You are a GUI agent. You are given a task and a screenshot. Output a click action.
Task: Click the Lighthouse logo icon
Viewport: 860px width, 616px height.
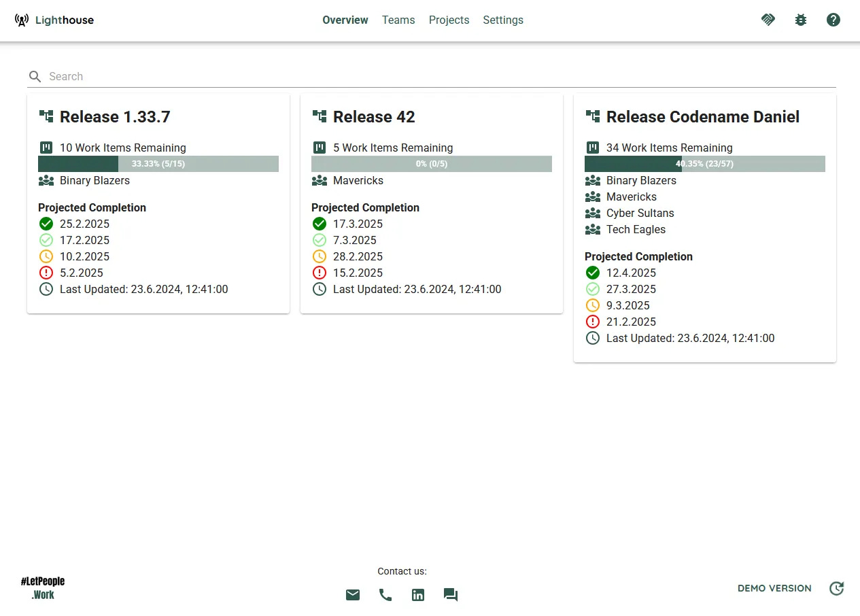pyautogui.click(x=22, y=20)
